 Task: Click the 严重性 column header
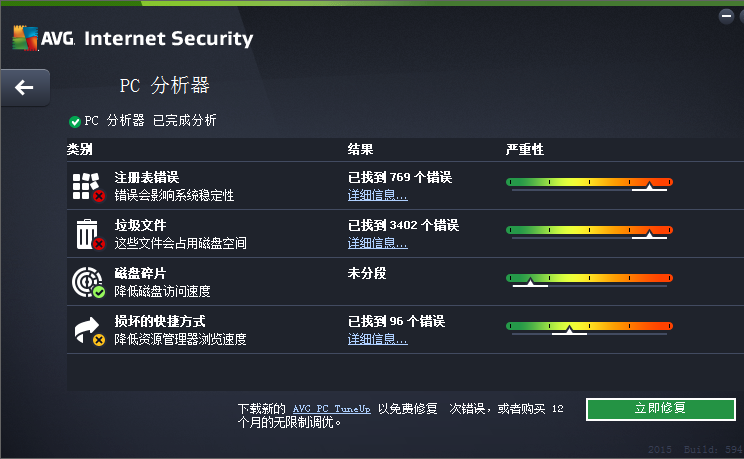(x=525, y=150)
